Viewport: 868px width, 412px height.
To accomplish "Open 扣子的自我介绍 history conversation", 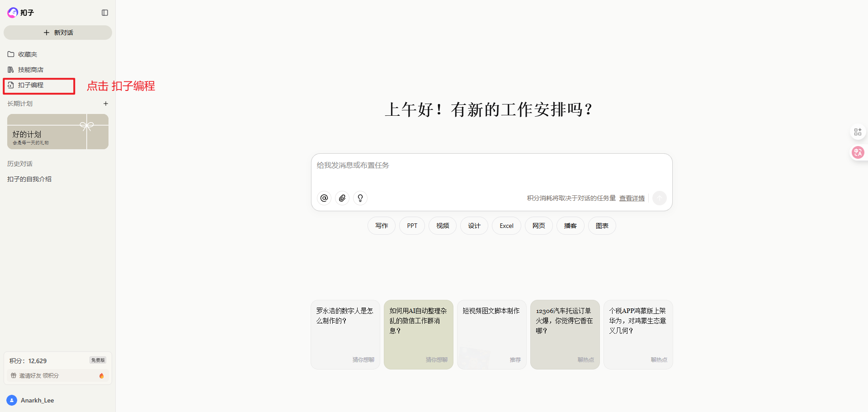I will (29, 179).
